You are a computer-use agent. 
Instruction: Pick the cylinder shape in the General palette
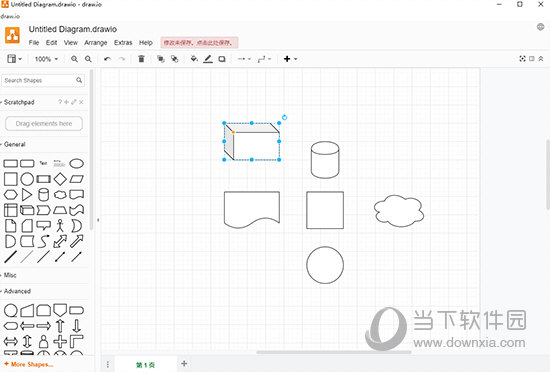click(43, 194)
